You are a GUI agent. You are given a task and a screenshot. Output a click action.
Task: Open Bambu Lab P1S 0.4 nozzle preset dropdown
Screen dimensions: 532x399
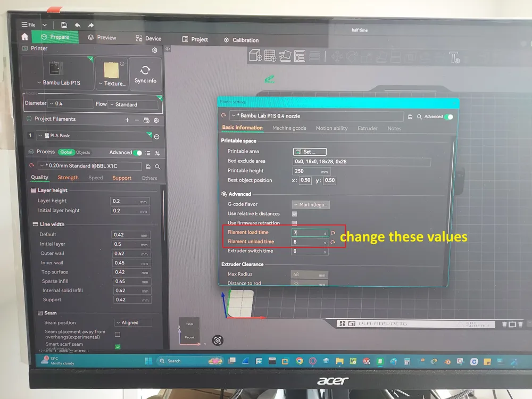click(x=317, y=116)
